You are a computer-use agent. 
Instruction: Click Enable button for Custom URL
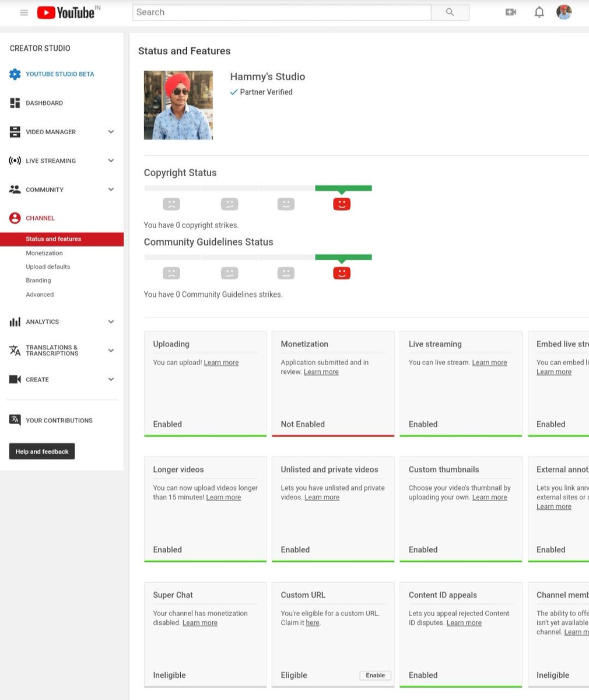point(376,675)
